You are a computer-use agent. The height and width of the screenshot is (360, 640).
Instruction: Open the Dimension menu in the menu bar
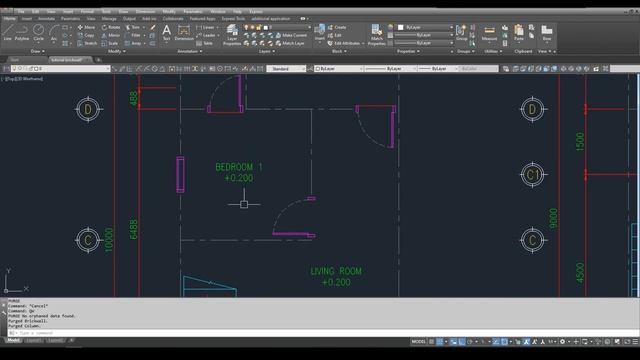145,11
